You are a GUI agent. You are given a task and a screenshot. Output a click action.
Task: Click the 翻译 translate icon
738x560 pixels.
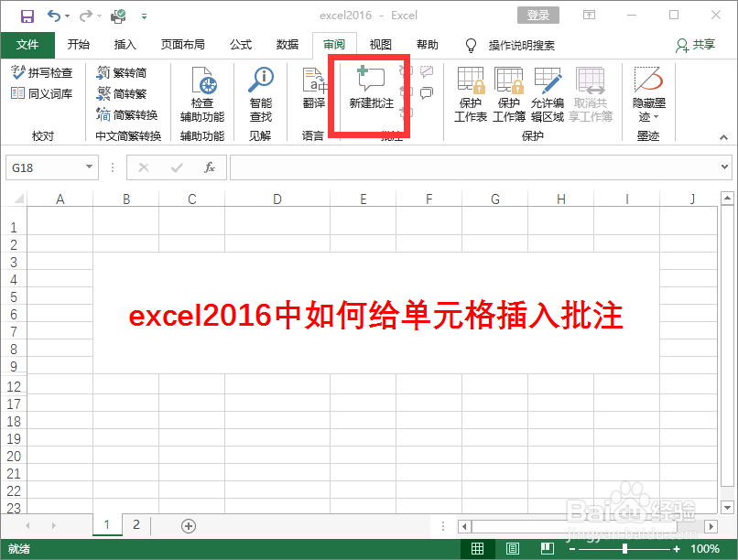(314, 88)
